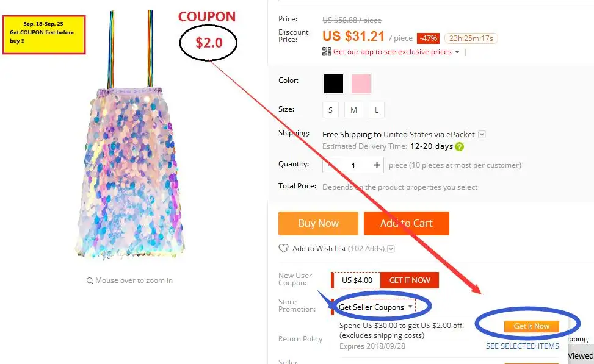Choose size M

(x=353, y=110)
